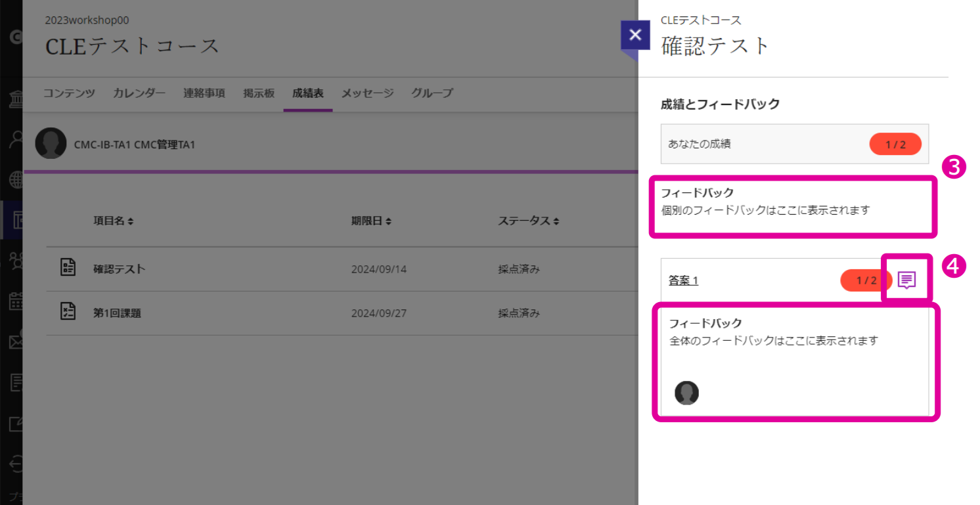This screenshot has height=505, width=980.
Task: Open the 掲示板 tab
Action: click(259, 93)
